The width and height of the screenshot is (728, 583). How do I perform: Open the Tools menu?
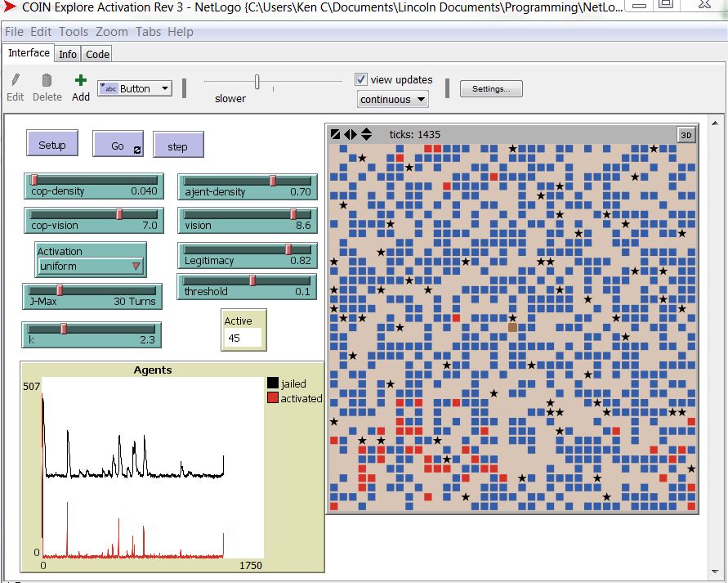pos(74,32)
